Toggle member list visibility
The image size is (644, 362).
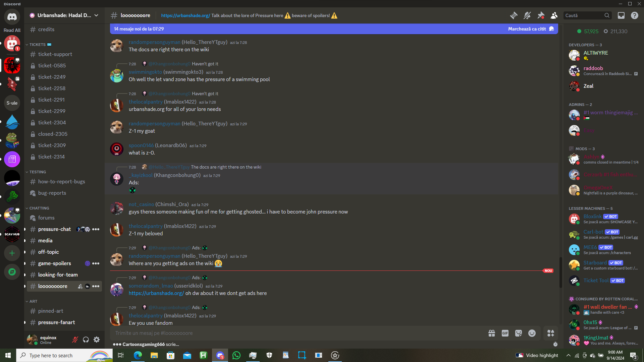554,15
